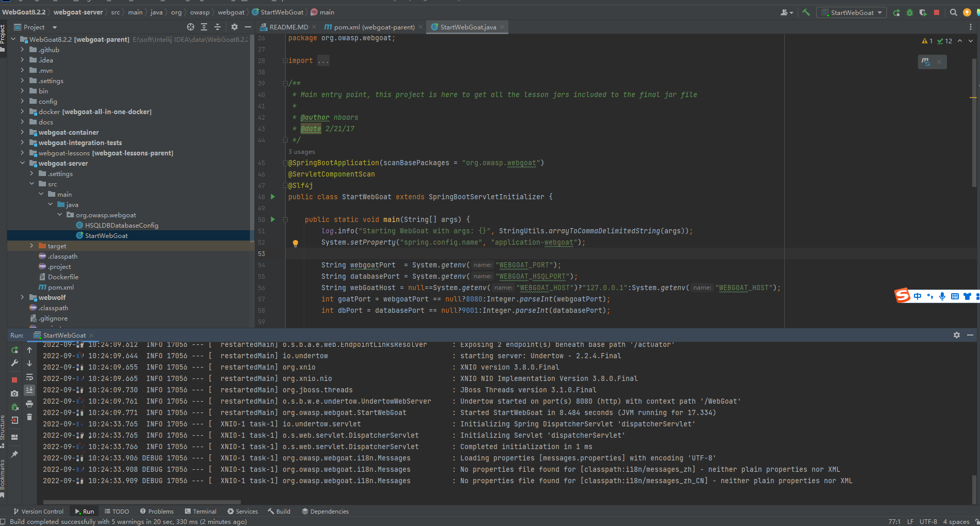The width and height of the screenshot is (980, 526).
Task: Pin the Run tab
Action: tap(14, 454)
